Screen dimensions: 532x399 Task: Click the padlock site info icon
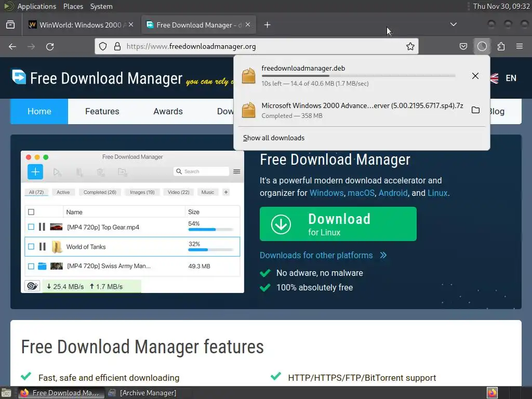(117, 46)
